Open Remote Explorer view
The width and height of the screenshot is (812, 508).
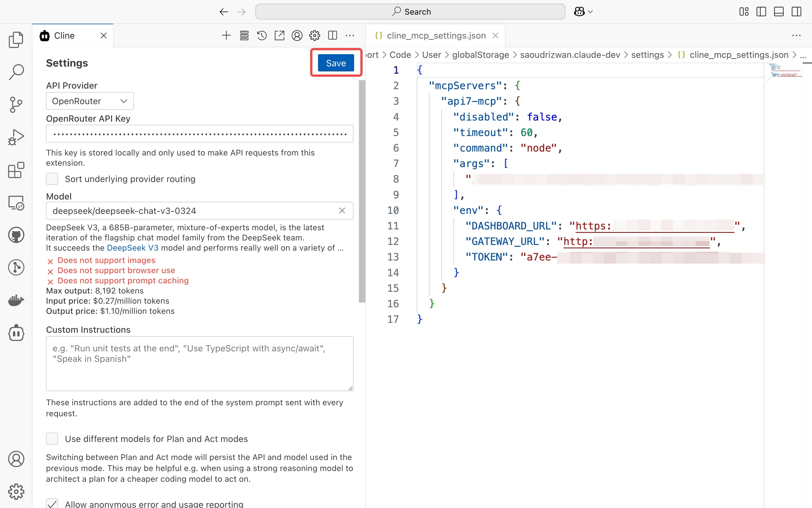tap(16, 203)
